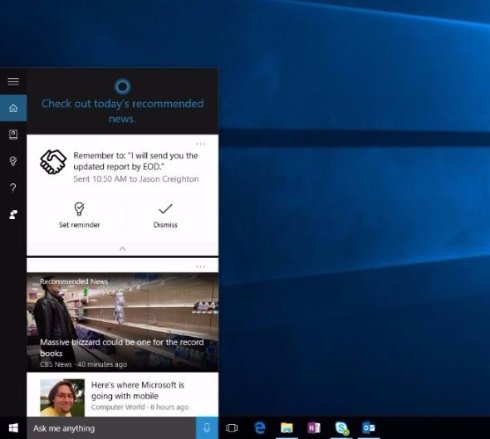Open the news card more-options ellipsis
The image size is (490, 439).
tap(200, 267)
